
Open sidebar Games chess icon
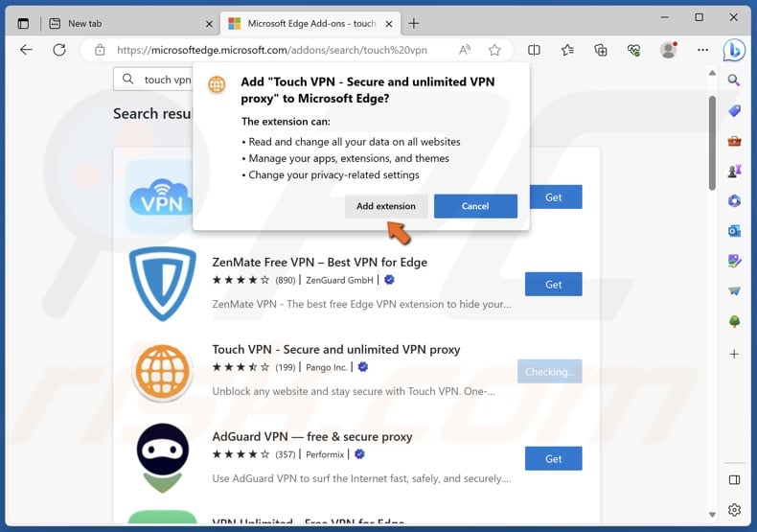click(734, 171)
